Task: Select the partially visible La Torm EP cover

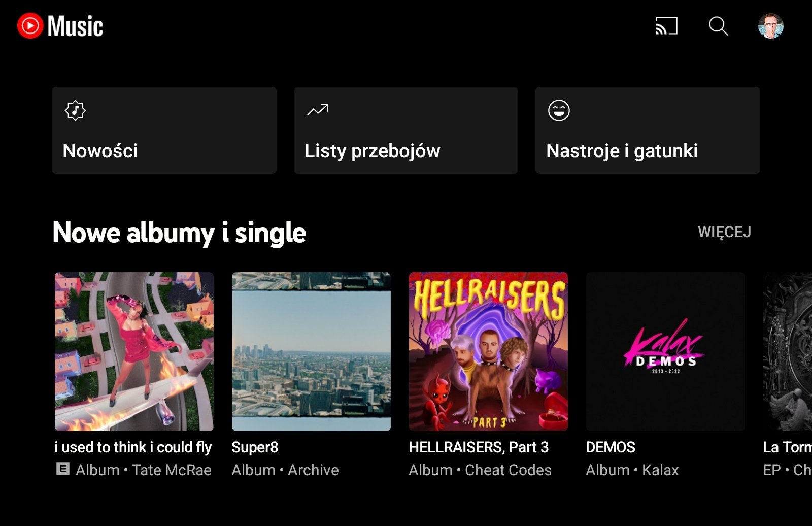Action: pos(788,351)
